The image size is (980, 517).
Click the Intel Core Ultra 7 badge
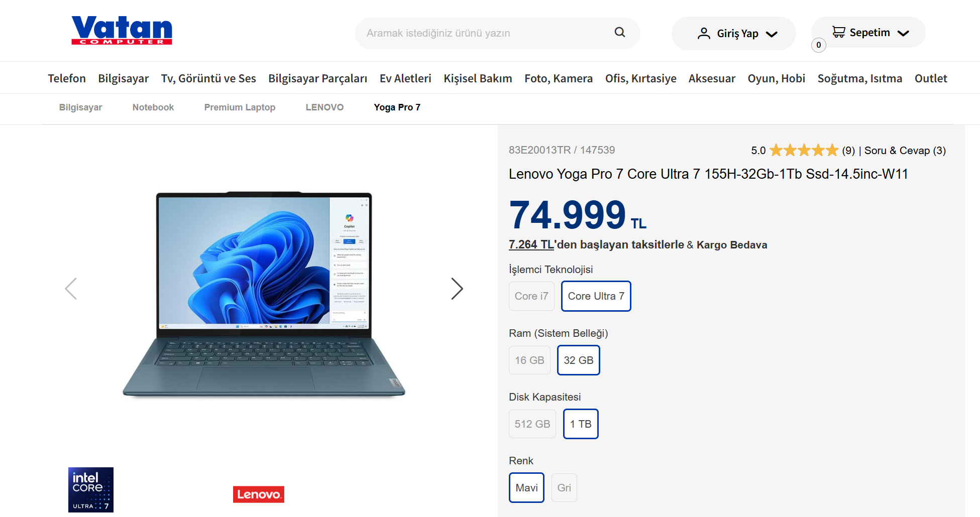click(x=91, y=490)
